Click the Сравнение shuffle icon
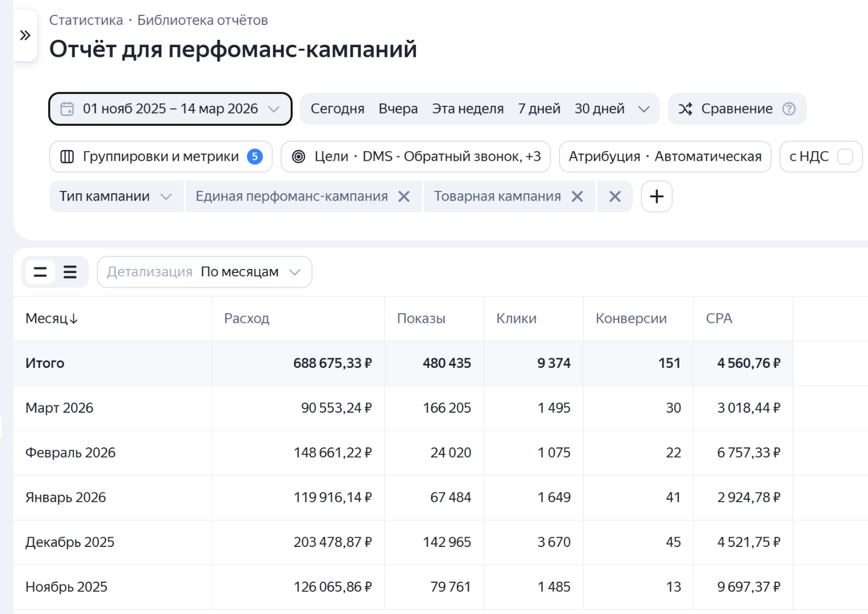 point(686,109)
